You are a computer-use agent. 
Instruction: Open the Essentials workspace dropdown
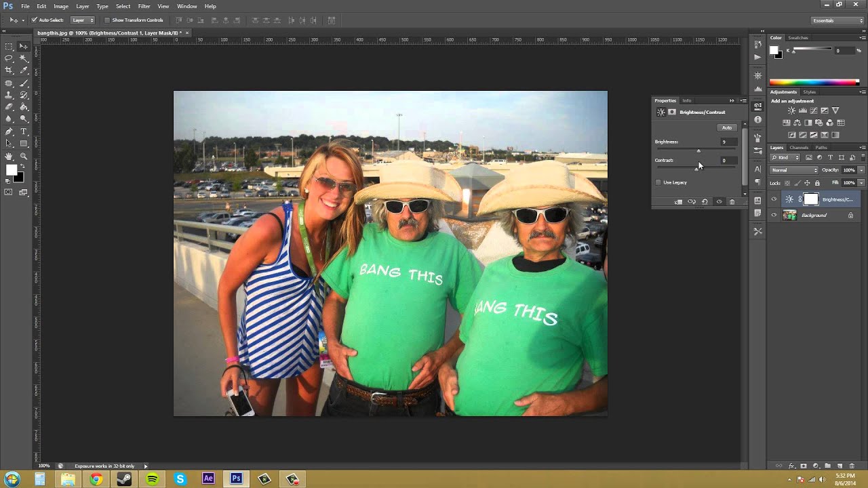(x=837, y=20)
